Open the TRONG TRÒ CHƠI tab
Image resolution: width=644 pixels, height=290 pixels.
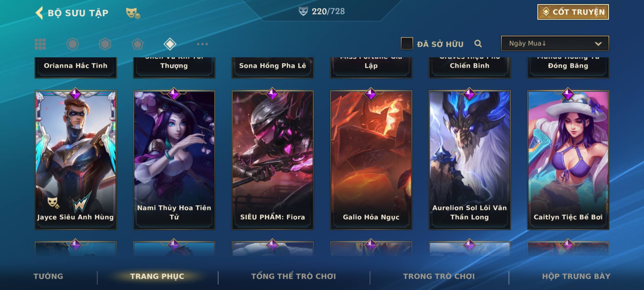coord(439,276)
